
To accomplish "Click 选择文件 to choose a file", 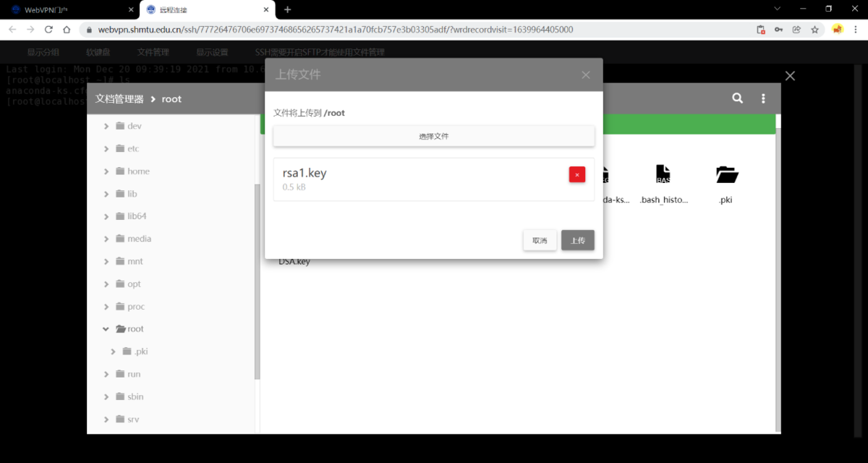I will pos(434,136).
